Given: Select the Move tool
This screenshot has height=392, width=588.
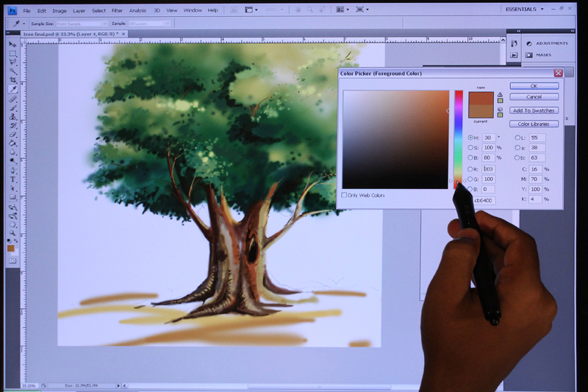Looking at the screenshot, I should [13, 44].
